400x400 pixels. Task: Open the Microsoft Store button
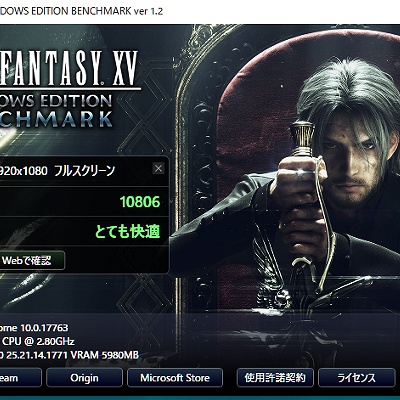pyautogui.click(x=175, y=378)
